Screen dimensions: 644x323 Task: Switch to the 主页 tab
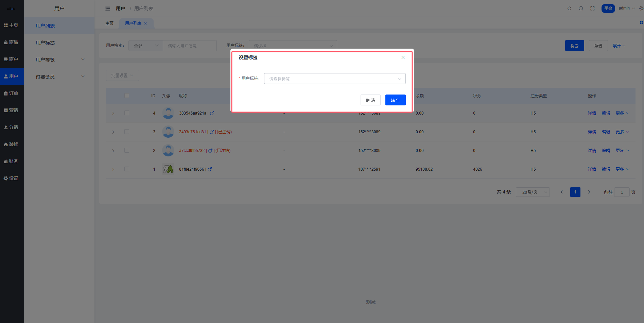tap(109, 23)
